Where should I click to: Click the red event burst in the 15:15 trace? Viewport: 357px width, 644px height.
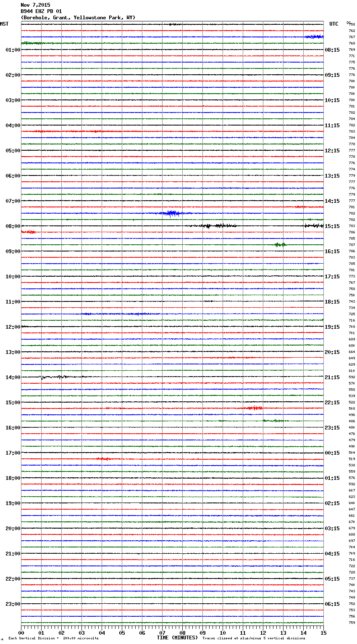pos(255,408)
